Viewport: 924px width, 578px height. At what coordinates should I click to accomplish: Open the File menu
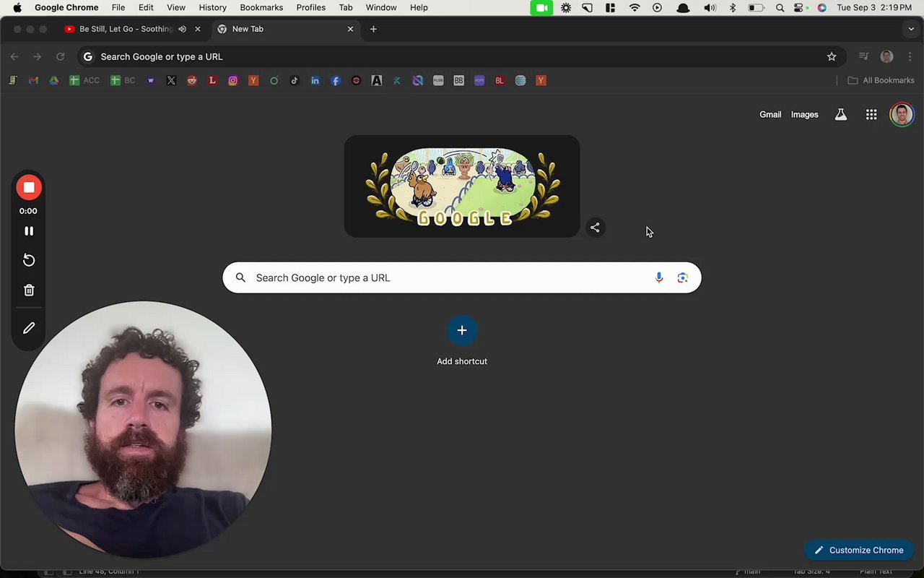pyautogui.click(x=118, y=7)
